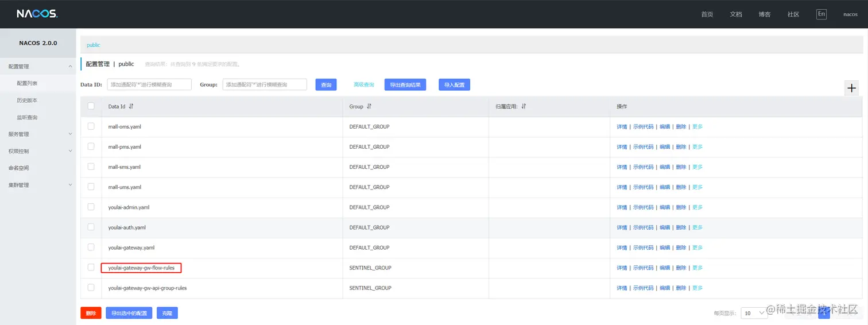This screenshot has height=325, width=868.
Task: Click the 查询 search button
Action: point(326,84)
